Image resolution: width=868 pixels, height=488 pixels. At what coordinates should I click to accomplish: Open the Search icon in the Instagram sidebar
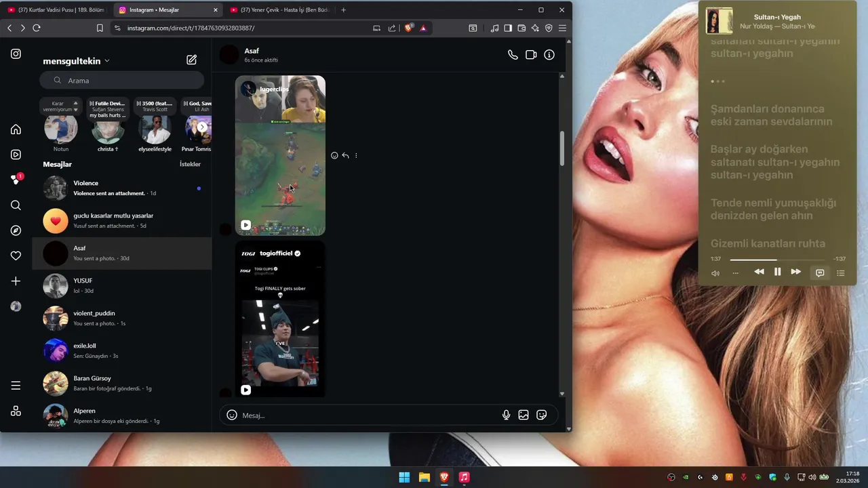16,205
